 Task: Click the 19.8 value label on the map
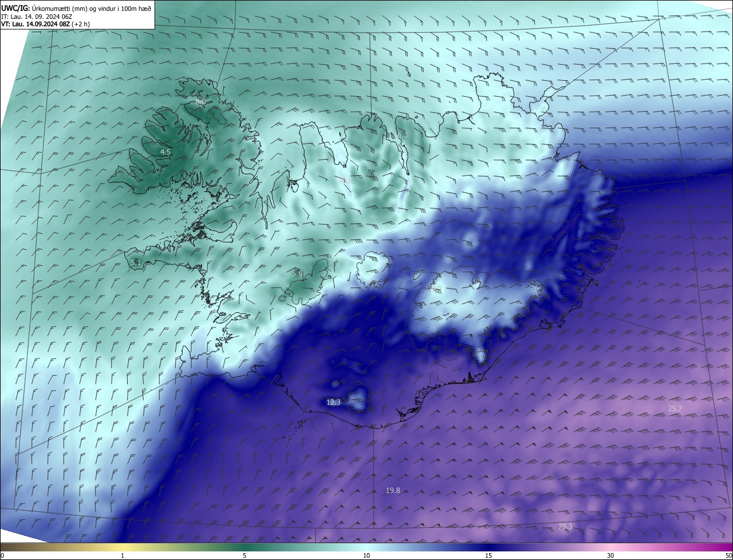393,491
